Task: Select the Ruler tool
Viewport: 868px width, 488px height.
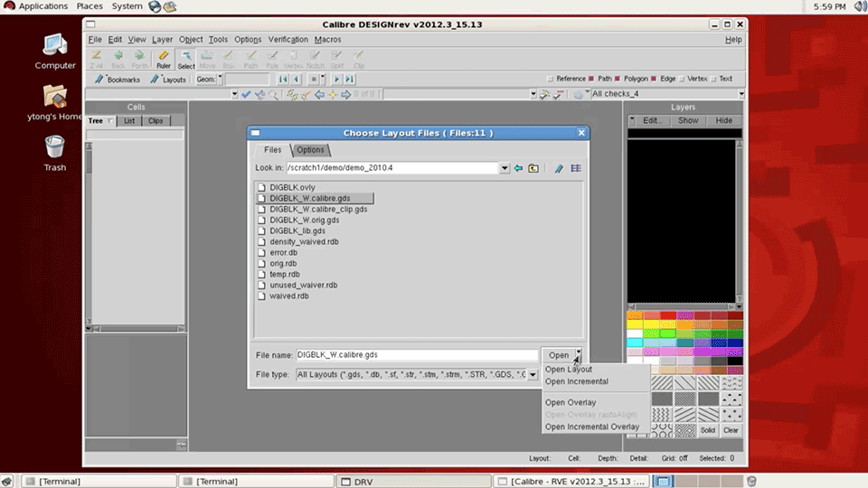Action: [x=164, y=60]
